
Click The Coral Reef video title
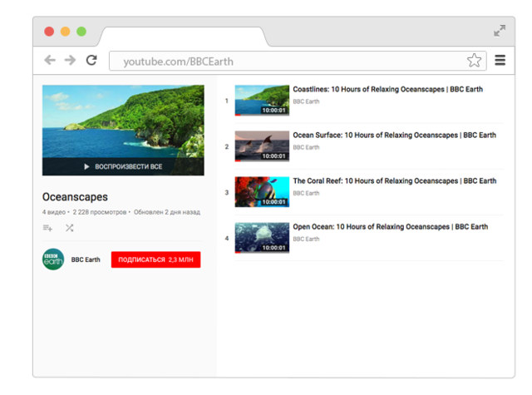(x=394, y=180)
